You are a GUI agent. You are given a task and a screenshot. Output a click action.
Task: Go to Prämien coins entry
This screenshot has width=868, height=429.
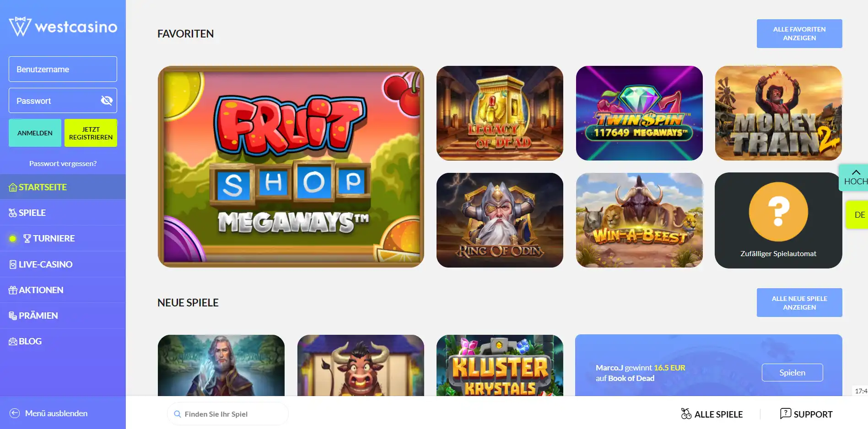[x=13, y=316]
